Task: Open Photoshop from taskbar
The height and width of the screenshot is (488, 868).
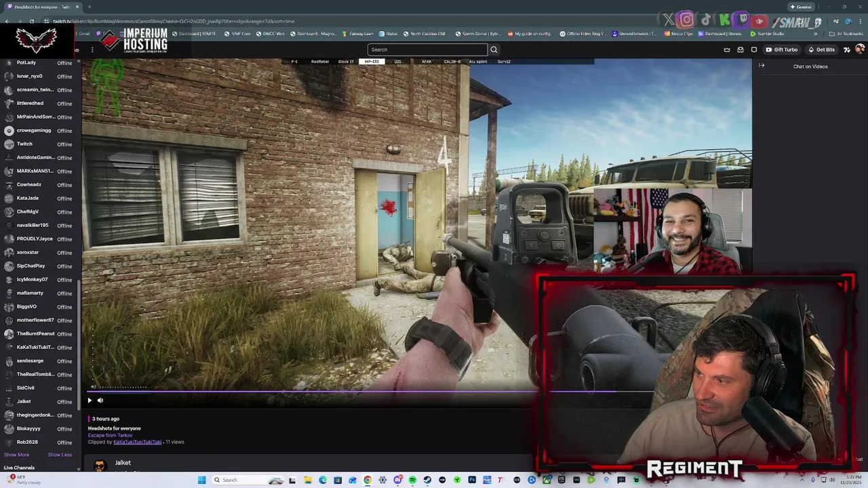Action: [x=472, y=480]
